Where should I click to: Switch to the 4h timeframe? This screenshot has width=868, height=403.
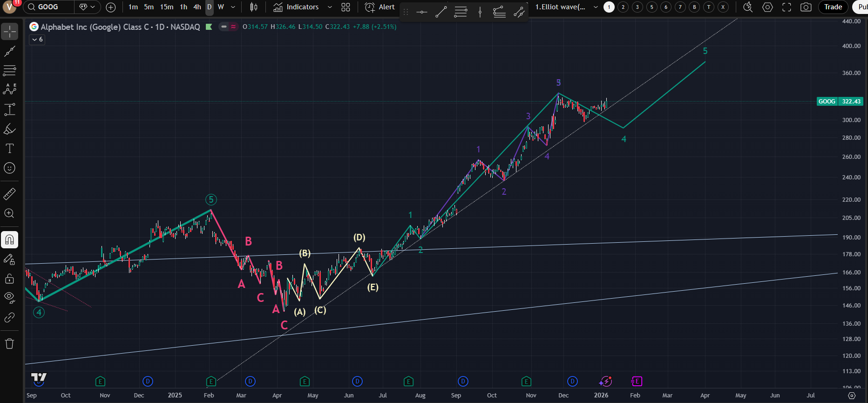pos(197,7)
